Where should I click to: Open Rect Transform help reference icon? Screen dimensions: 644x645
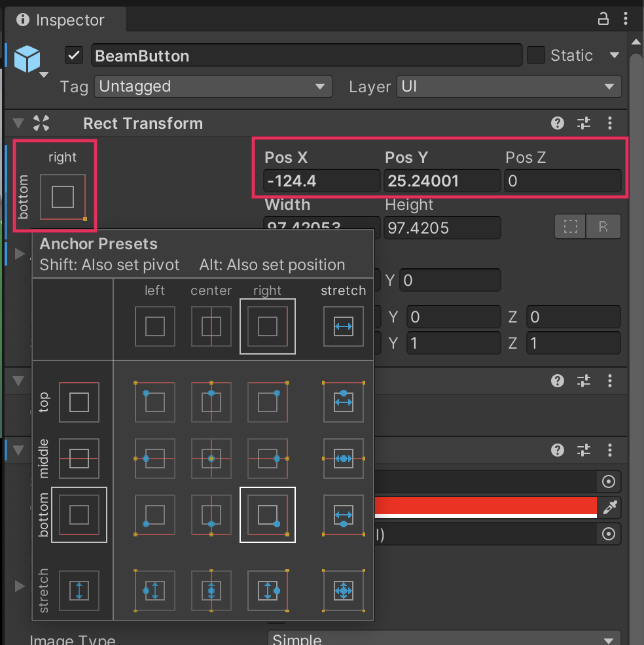[x=558, y=123]
